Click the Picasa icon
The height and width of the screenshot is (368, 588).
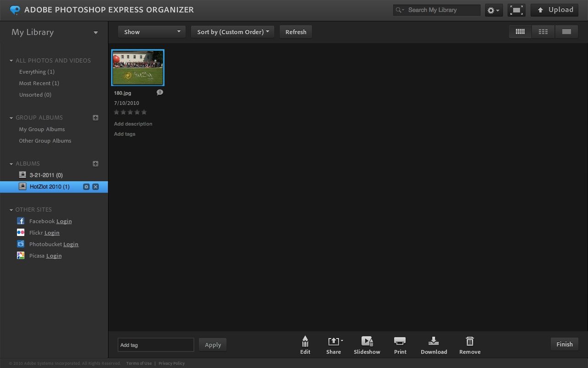(x=21, y=255)
